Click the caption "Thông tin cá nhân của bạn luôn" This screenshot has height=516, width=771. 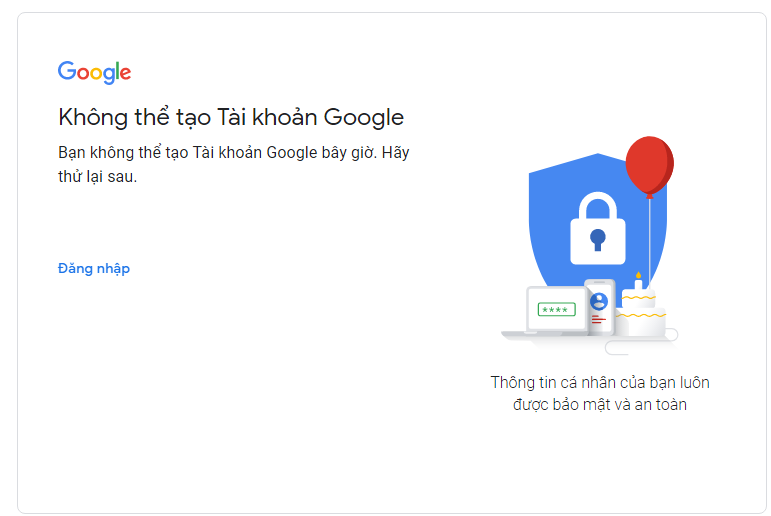[599, 382]
